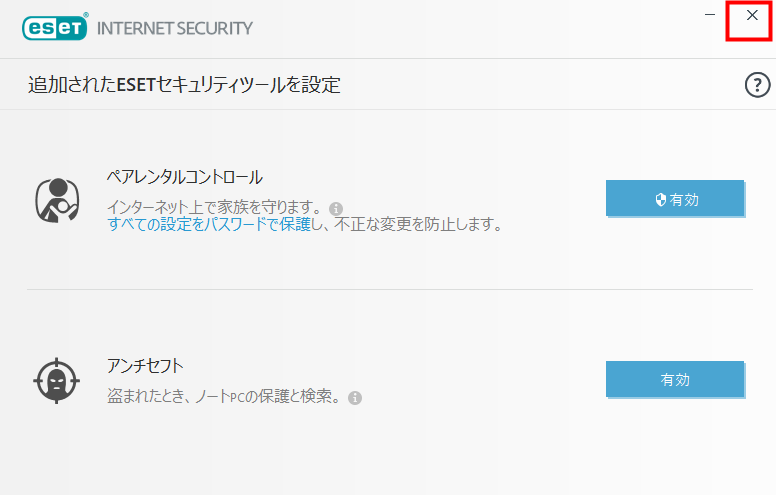Click the ESET logo
The image size is (776, 495).
click(x=55, y=27)
